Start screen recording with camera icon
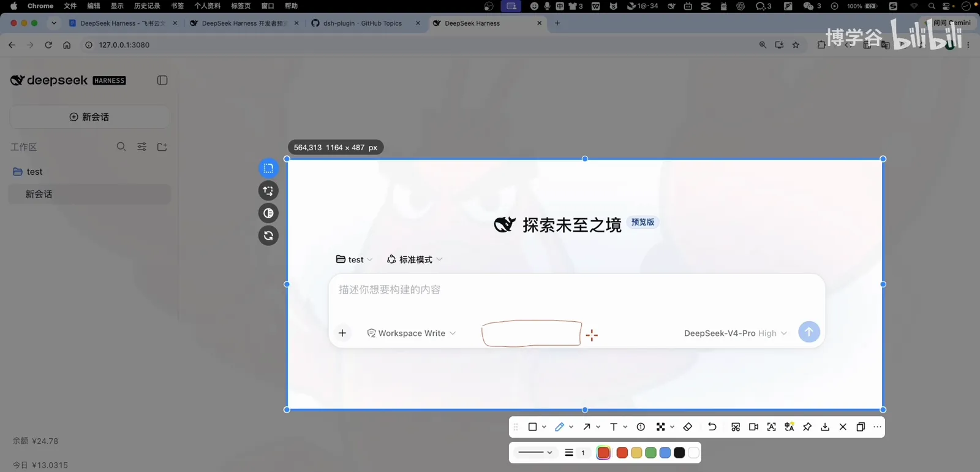The height and width of the screenshot is (472, 980). (753, 427)
